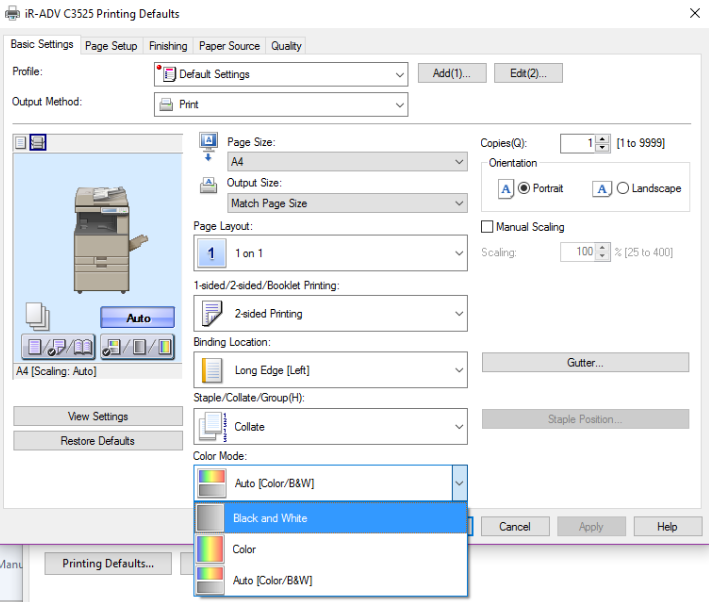The width and height of the screenshot is (709, 602).
Task: Open the Page Layout dropdown
Action: 331,253
